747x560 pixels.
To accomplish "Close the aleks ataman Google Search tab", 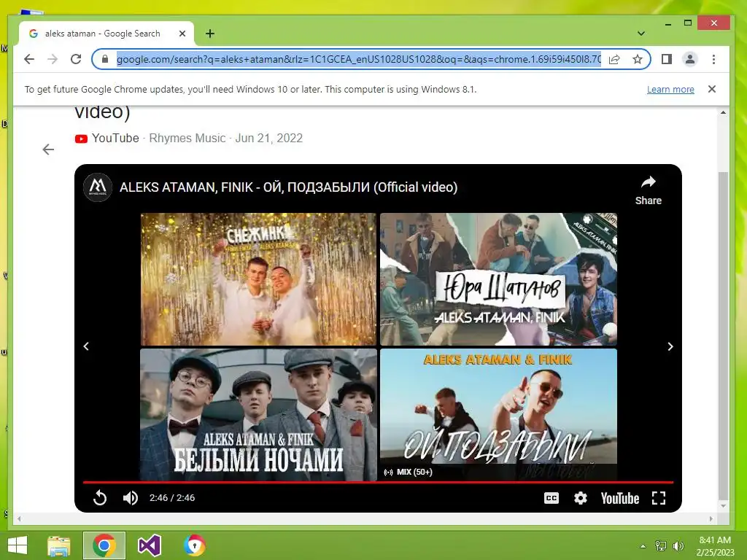I will coord(182,34).
